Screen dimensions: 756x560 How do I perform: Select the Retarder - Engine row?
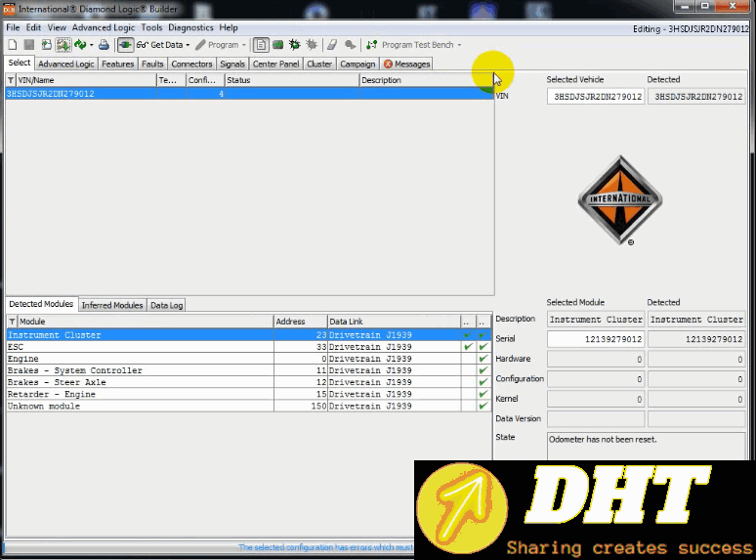pos(249,394)
